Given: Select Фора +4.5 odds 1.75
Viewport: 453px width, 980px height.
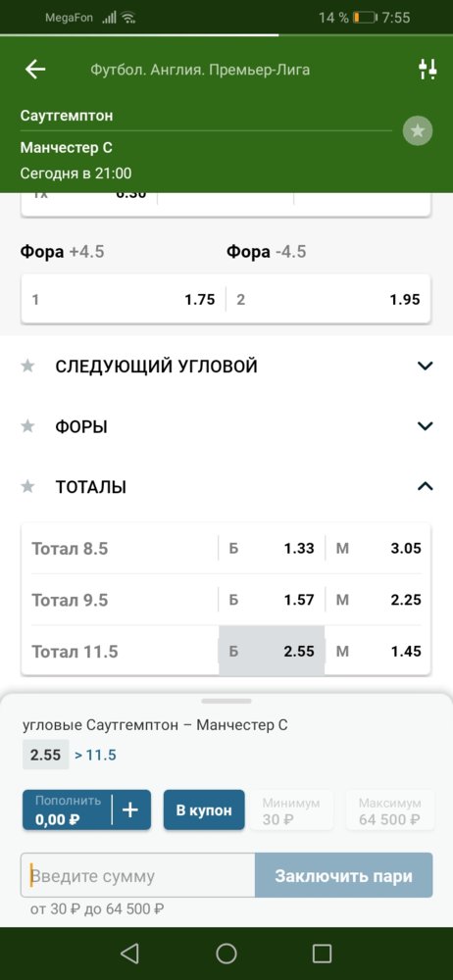Looking at the screenshot, I should coord(124,299).
